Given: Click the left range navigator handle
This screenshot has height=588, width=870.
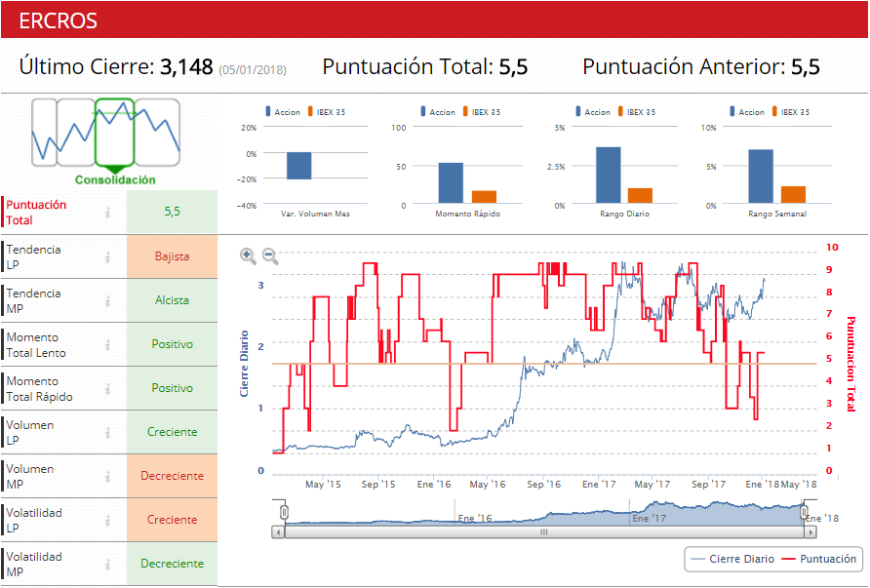Looking at the screenshot, I should [284, 512].
